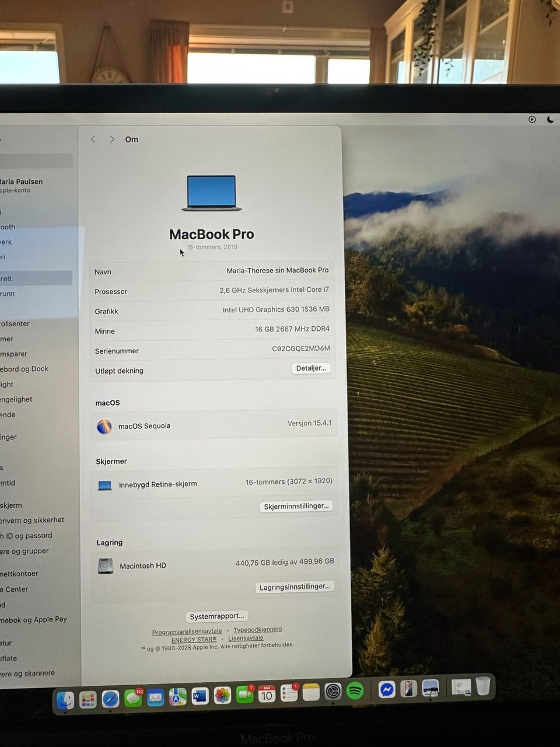The height and width of the screenshot is (747, 560).
Task: Select Skrivere og skannere in sidebar
Action: pos(27,673)
